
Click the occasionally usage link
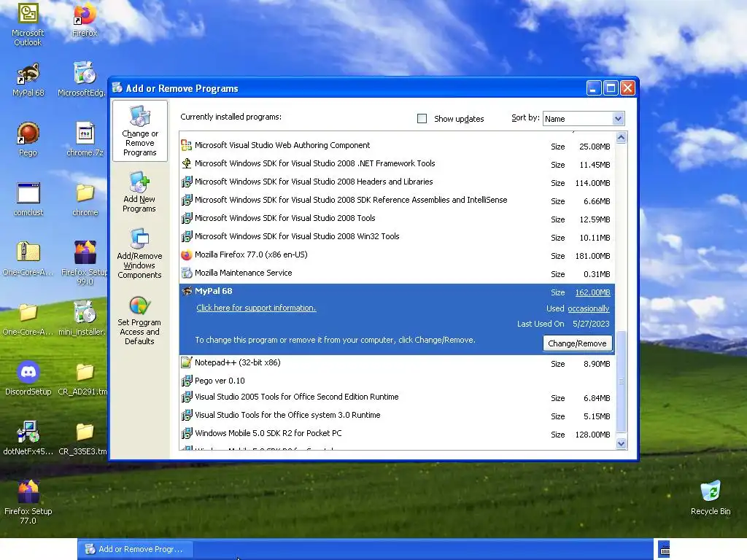point(589,308)
